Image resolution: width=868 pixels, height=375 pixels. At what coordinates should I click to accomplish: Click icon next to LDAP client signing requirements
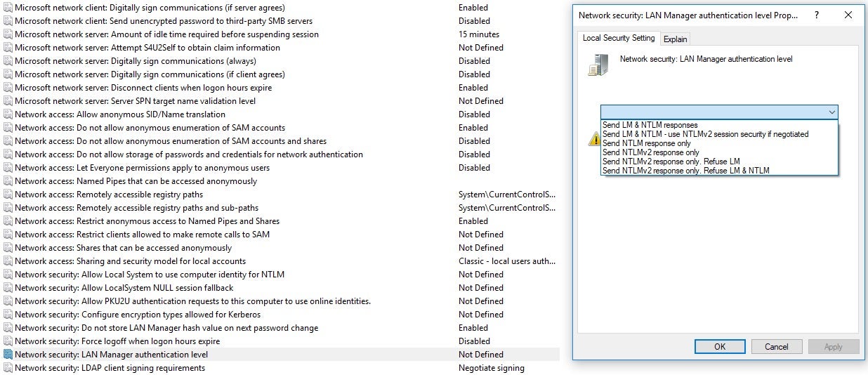[8, 368]
